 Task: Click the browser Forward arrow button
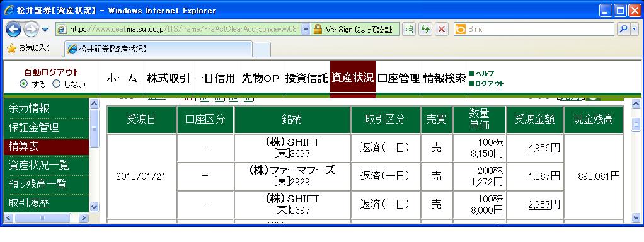[x=31, y=29]
